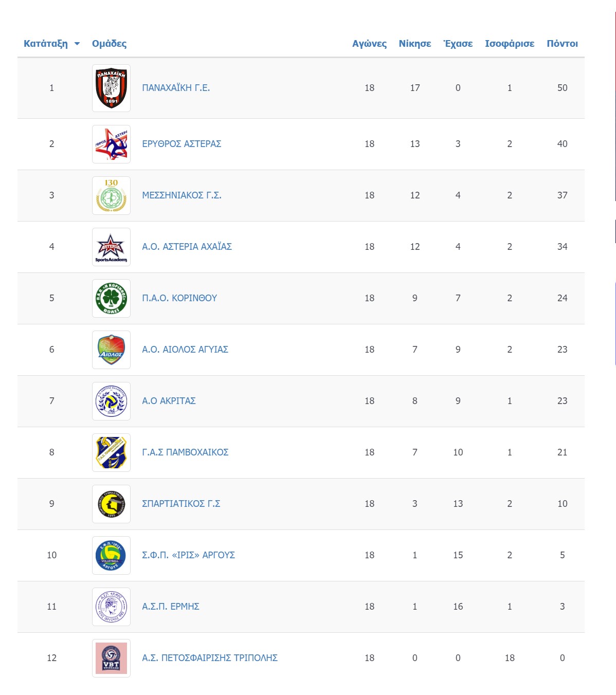Click the Π.Α.Ο. Κορίνθου shamrock logo
The height and width of the screenshot is (695, 616).
coord(111,298)
